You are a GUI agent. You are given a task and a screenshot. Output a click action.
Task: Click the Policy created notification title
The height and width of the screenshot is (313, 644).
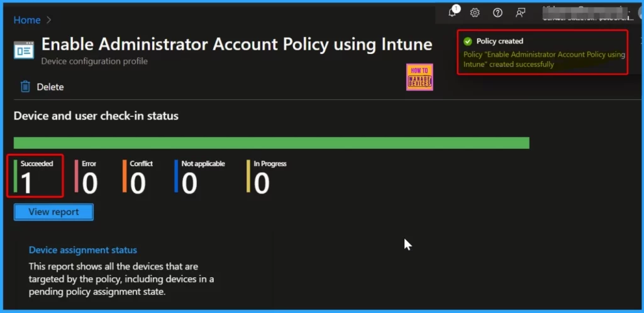tap(500, 41)
